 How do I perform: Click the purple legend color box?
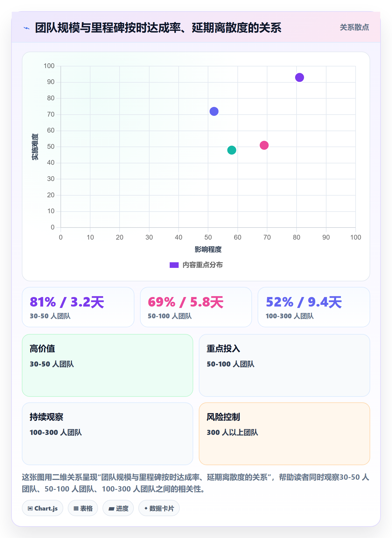tap(174, 265)
